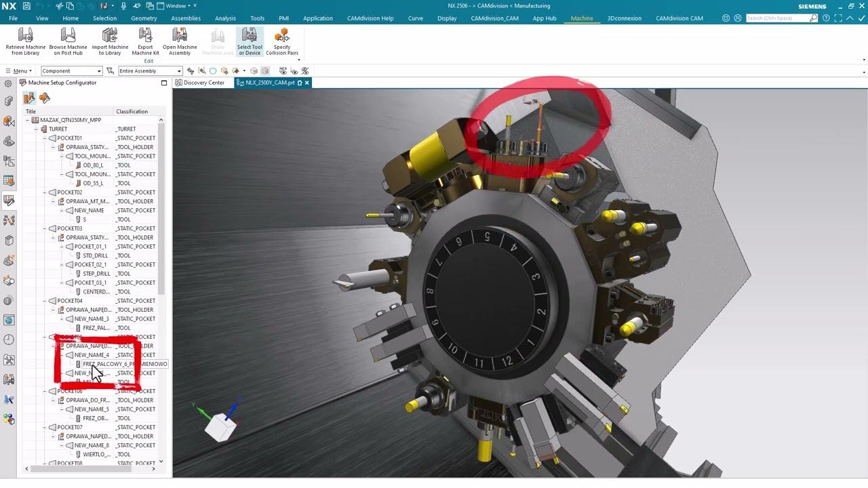
Task: Open the calendar table icon in the resource bar
Action: click(9, 180)
